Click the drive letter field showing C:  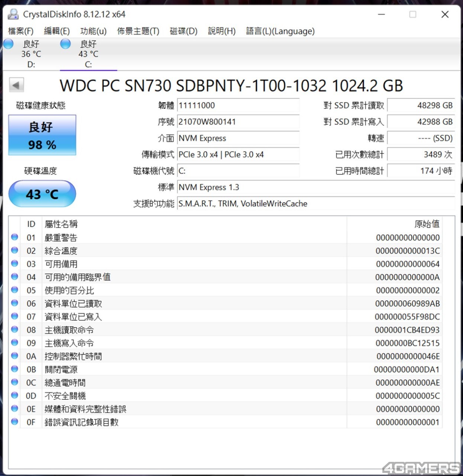tap(239, 171)
